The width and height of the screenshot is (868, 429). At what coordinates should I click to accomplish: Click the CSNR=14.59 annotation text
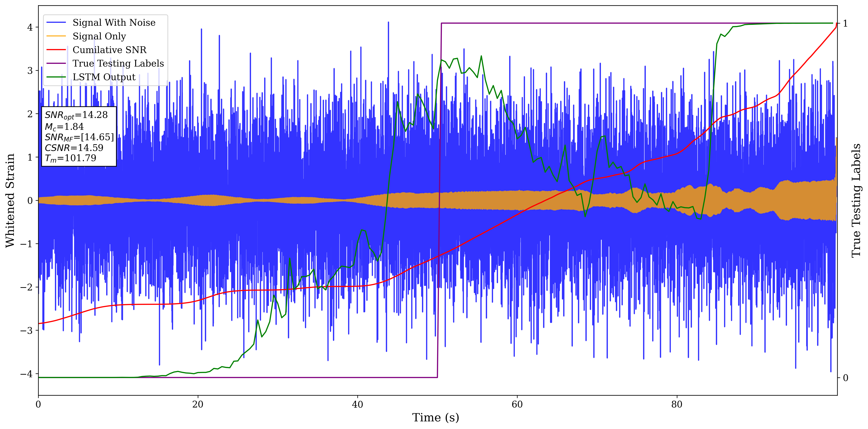coord(74,148)
